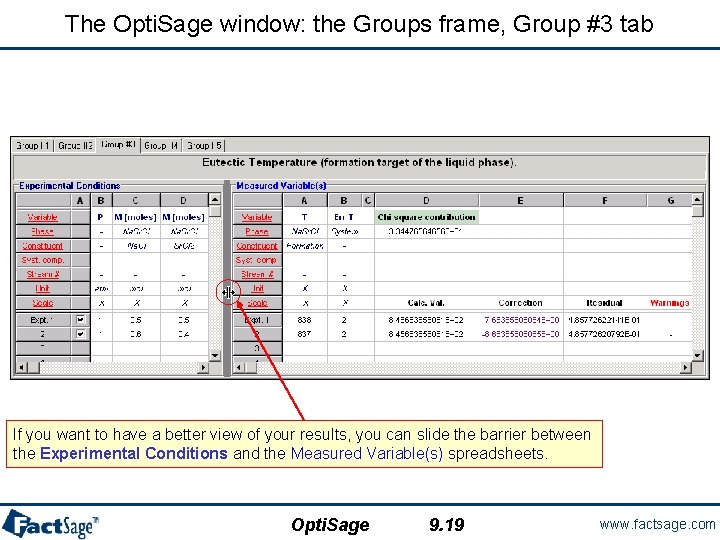Click the 'Correction' heading cell

tap(521, 303)
